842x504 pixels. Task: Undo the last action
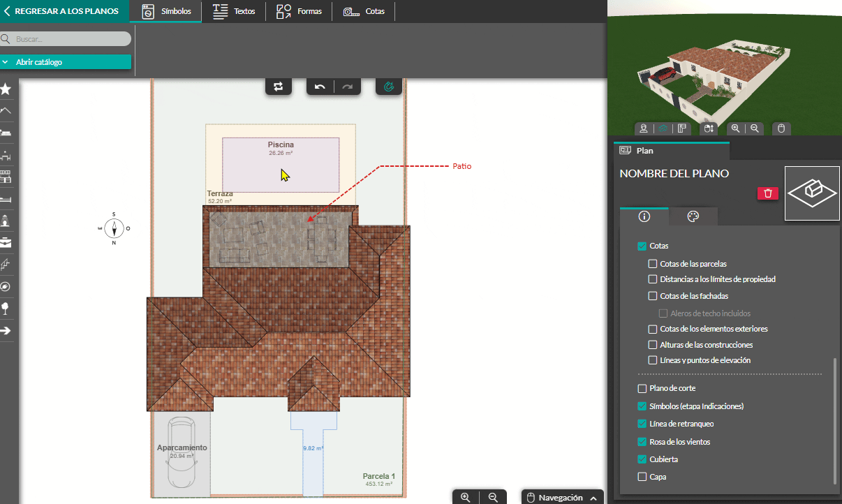320,87
